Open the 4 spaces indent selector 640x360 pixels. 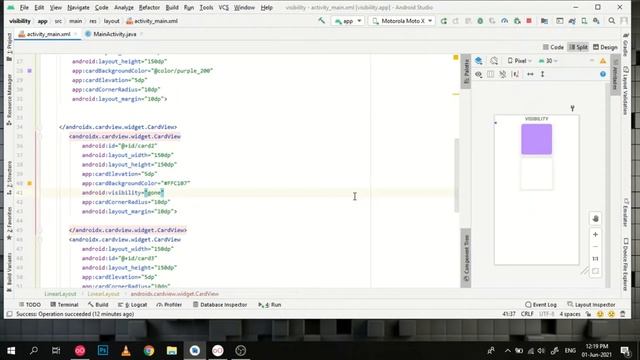coord(570,314)
